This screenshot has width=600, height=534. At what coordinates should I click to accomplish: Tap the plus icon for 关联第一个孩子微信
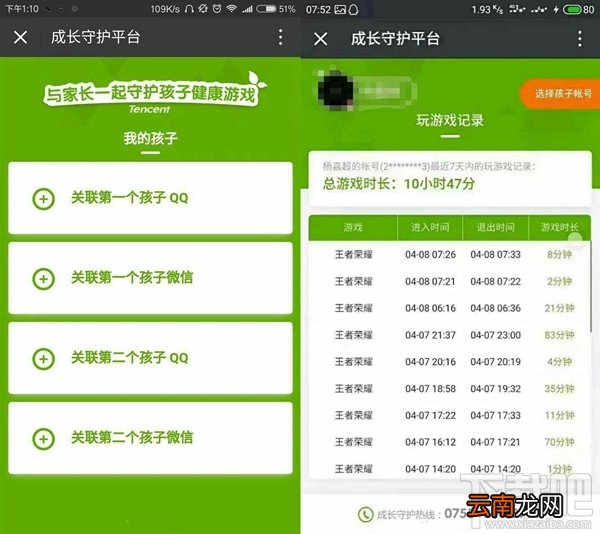[44, 279]
